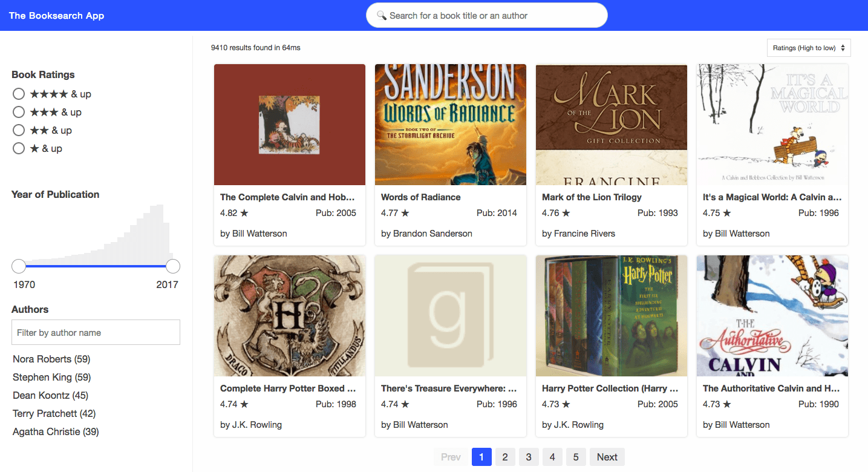Click the up/down arrows icon on the sort control

(843, 47)
